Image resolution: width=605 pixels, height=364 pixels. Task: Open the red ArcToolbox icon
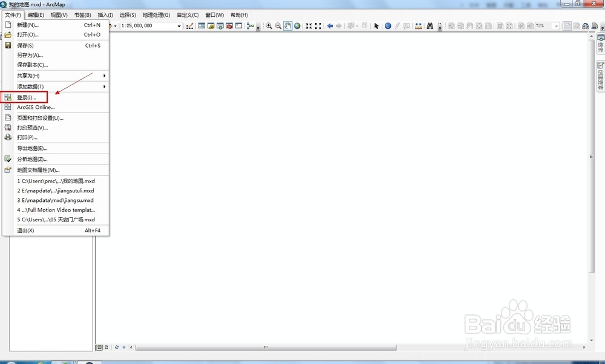point(229,26)
